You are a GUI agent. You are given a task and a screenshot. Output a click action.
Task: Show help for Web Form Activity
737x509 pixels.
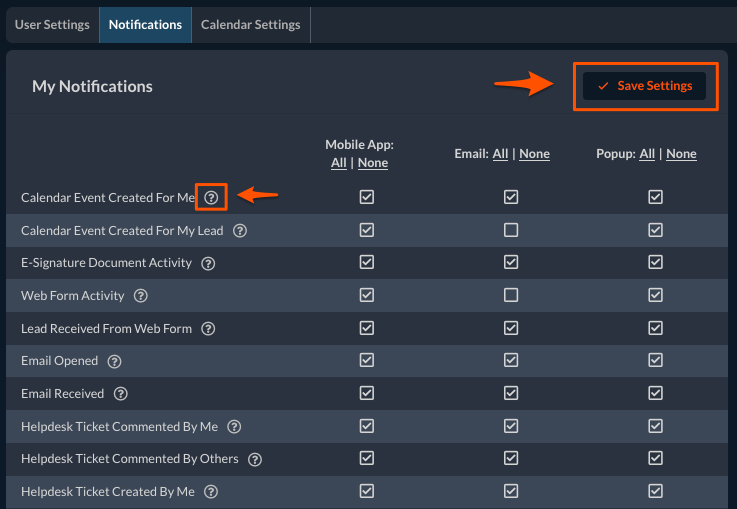(x=141, y=296)
